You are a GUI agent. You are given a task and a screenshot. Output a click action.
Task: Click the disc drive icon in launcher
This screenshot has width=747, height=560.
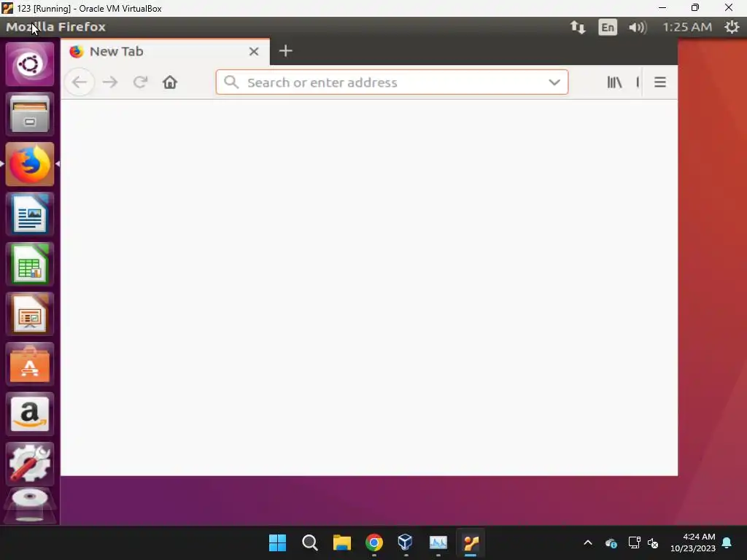coord(29,506)
